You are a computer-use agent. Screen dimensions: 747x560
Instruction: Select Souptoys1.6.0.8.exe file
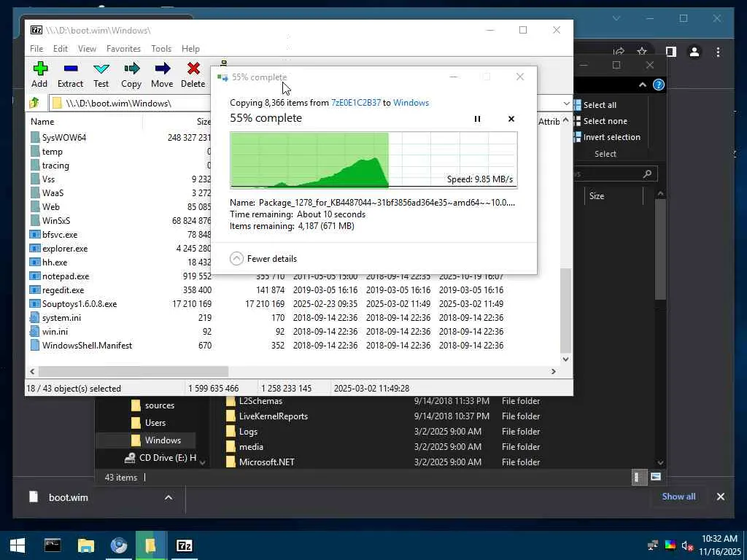click(x=79, y=303)
